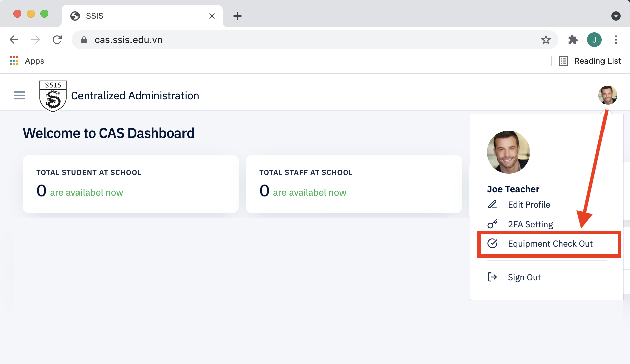Screen dimensions: 630x364
Task: Open the hamburger sidebar menu
Action: pyautogui.click(x=19, y=96)
